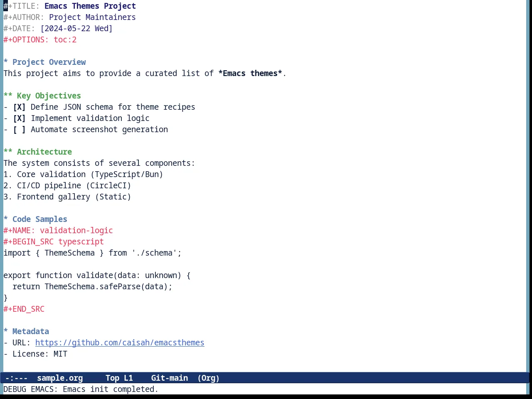Click the '(Org)' major mode indicator
Image resolution: width=532 pixels, height=399 pixels.
click(209, 378)
